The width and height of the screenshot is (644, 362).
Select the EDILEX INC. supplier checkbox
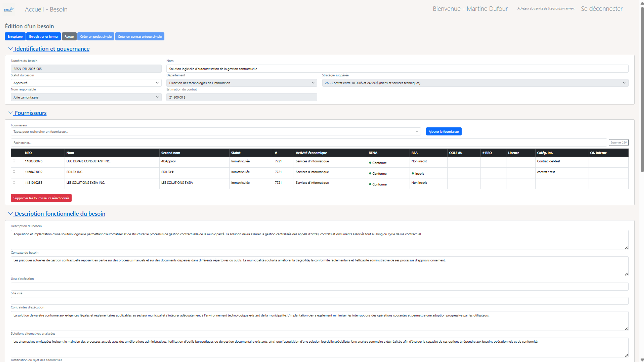point(14,172)
